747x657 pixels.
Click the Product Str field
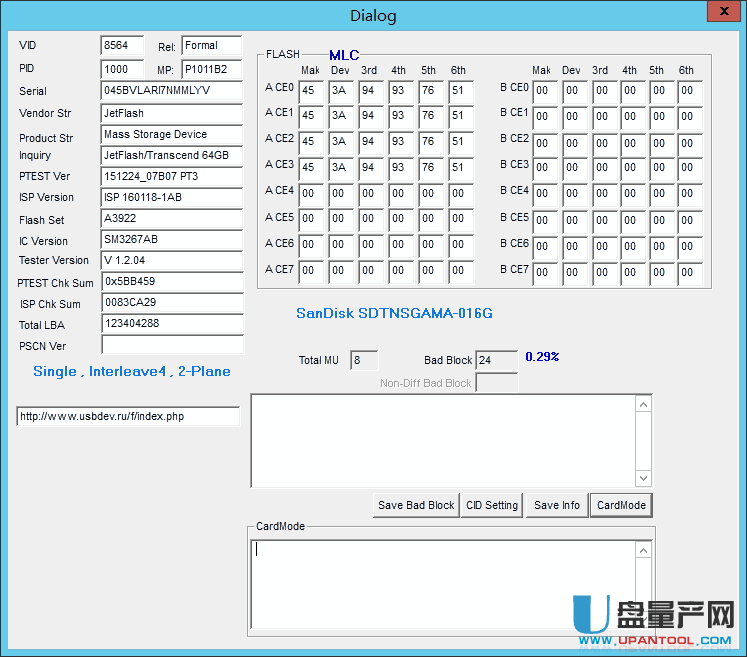(x=172, y=135)
